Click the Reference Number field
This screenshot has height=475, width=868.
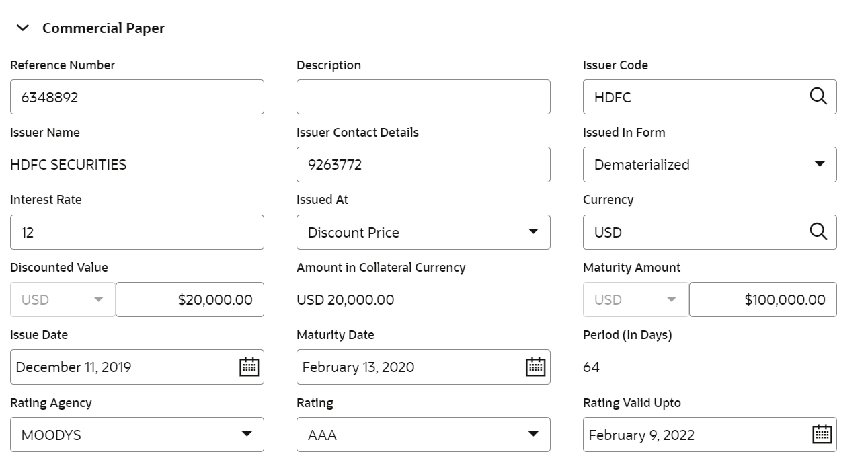coord(136,97)
